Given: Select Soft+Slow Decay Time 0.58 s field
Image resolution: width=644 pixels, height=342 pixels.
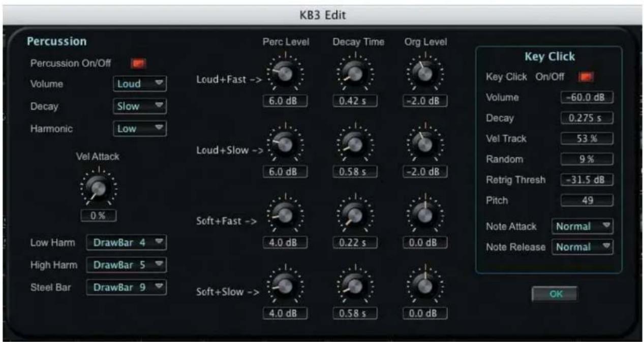Looking at the screenshot, I should (x=355, y=314).
